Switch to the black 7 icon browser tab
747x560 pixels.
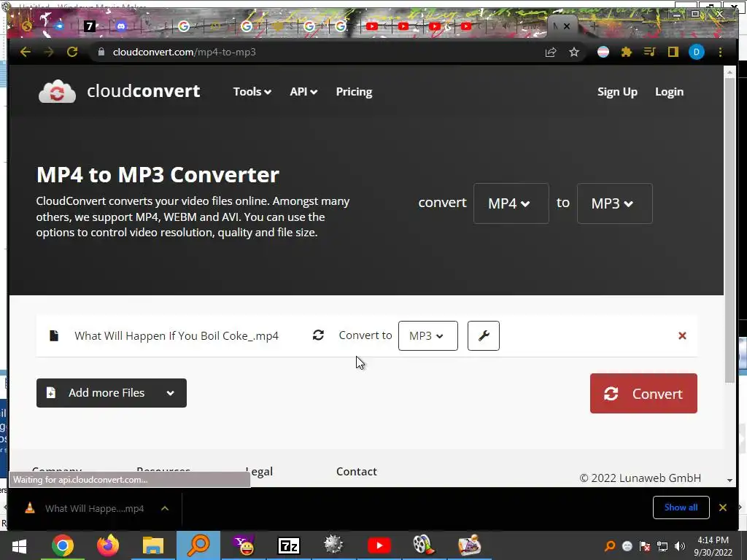[x=90, y=26]
